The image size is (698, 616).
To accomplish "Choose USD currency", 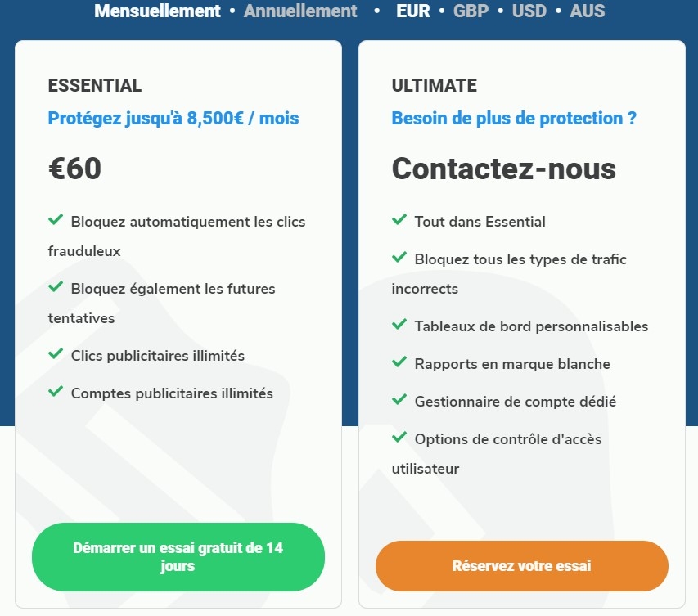I will point(529,11).
